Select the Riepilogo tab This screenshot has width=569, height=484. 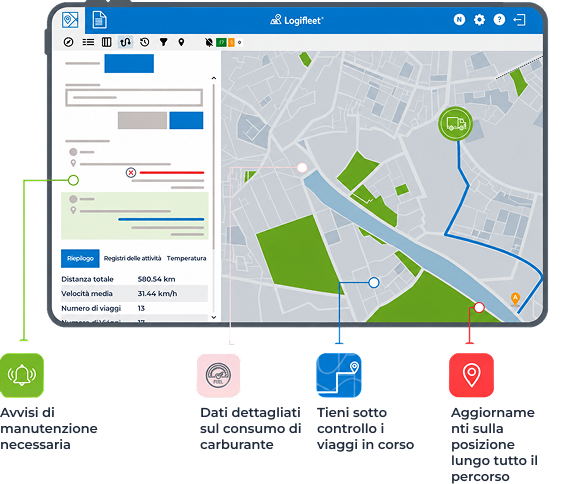pyautogui.click(x=80, y=258)
